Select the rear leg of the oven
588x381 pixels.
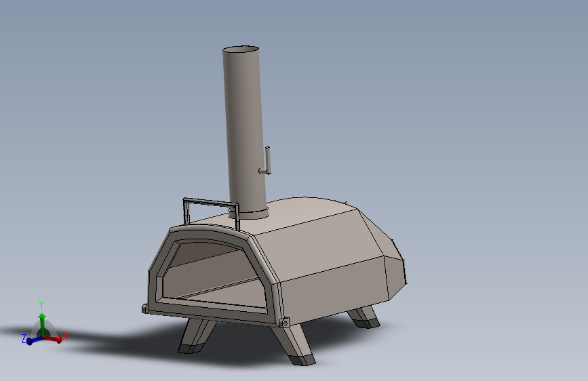click(x=364, y=317)
